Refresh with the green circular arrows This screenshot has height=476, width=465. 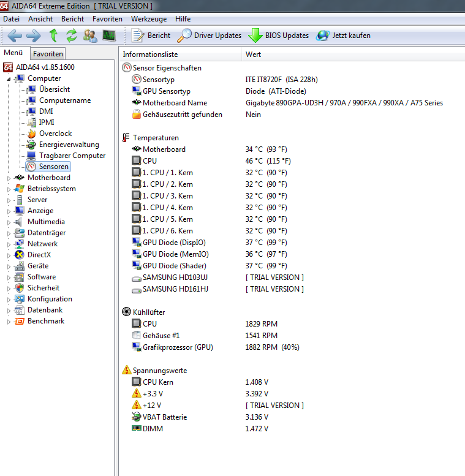tap(72, 36)
